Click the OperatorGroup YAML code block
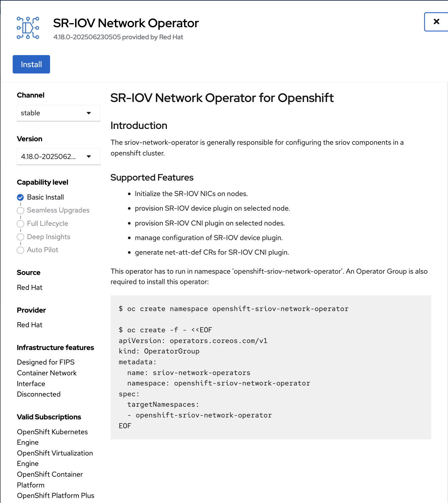448x503 pixels. click(x=270, y=367)
